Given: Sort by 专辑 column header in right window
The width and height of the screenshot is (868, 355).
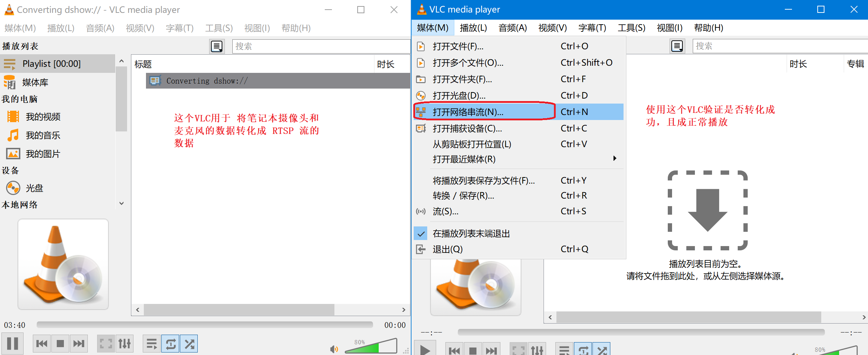Looking at the screenshot, I should [856, 64].
